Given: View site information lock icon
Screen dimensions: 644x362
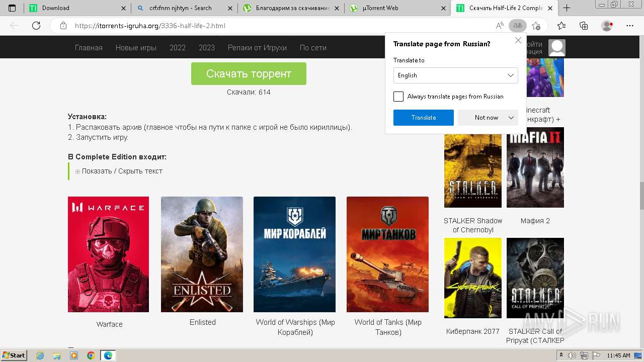Looking at the screenshot, I should click(63, 26).
